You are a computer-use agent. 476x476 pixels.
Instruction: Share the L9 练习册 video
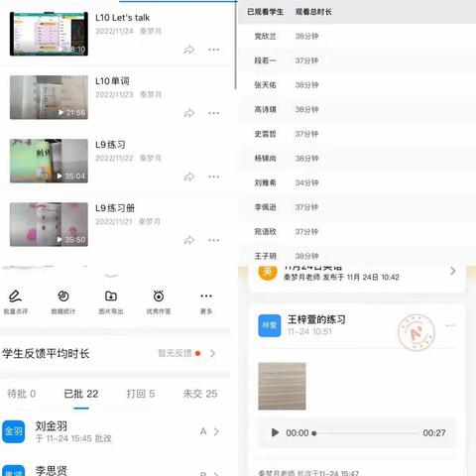coord(189,240)
